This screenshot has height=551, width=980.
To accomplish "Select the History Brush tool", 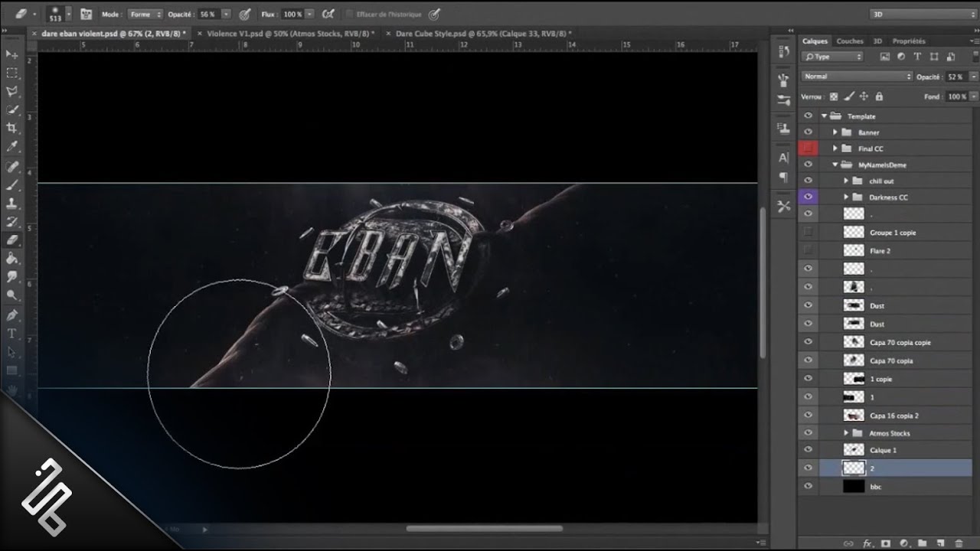I will point(11,222).
